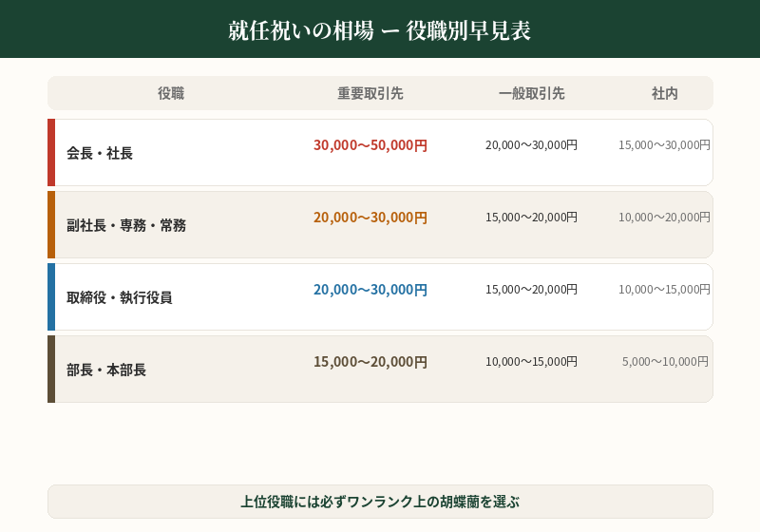Click the footer note about 胡蝶蘭
Image resolution: width=760 pixels, height=532 pixels.
tap(380, 502)
